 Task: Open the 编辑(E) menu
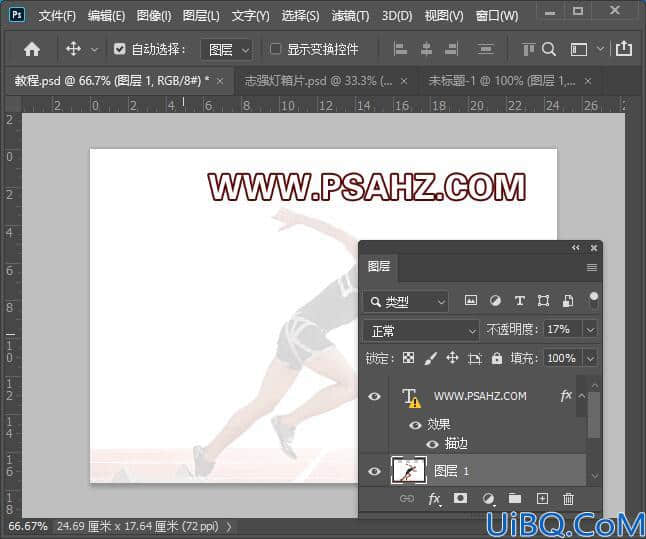[x=106, y=16]
